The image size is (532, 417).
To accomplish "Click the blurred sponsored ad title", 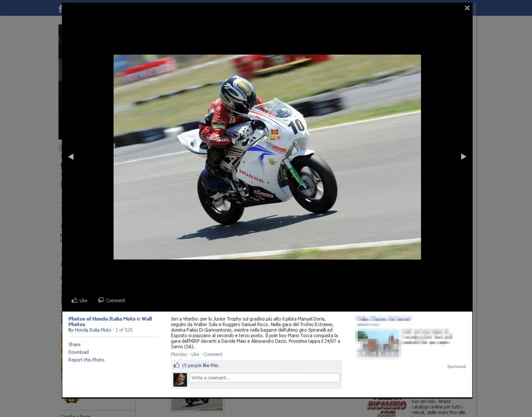I will click(x=383, y=319).
